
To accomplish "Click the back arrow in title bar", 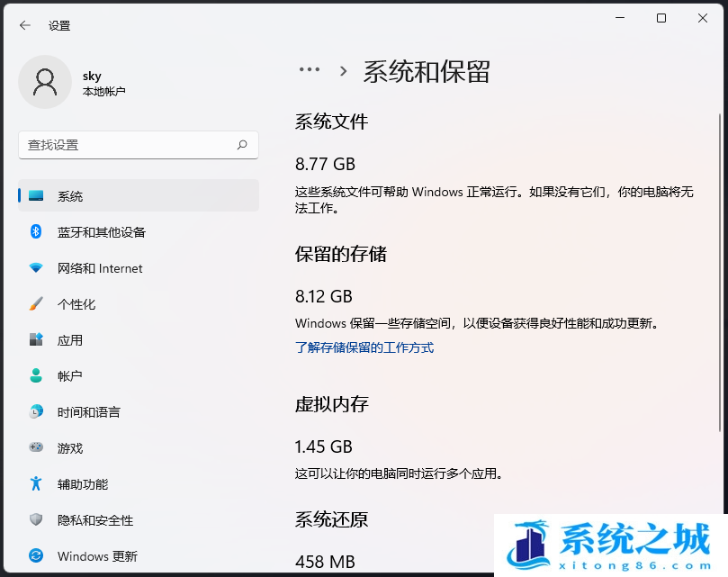I will tap(25, 26).
